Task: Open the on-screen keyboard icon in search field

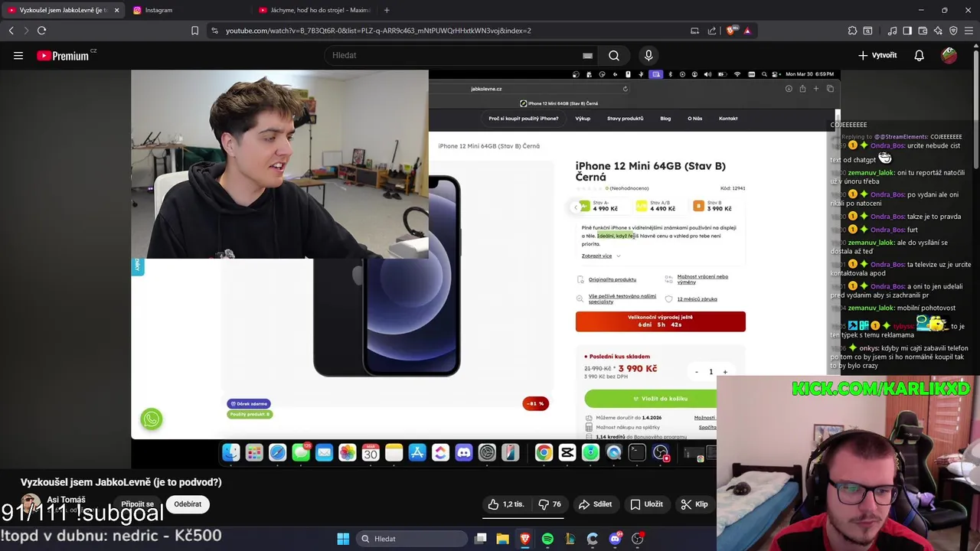Action: click(x=587, y=55)
